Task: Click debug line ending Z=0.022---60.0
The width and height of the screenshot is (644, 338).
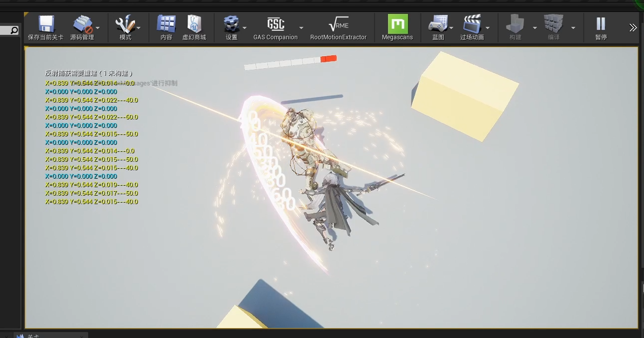Action: [92, 117]
